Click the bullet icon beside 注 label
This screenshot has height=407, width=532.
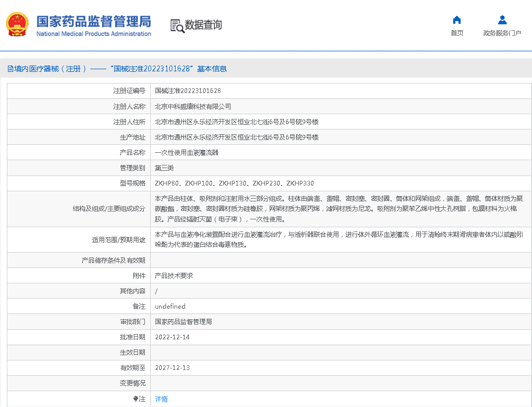click(x=135, y=399)
